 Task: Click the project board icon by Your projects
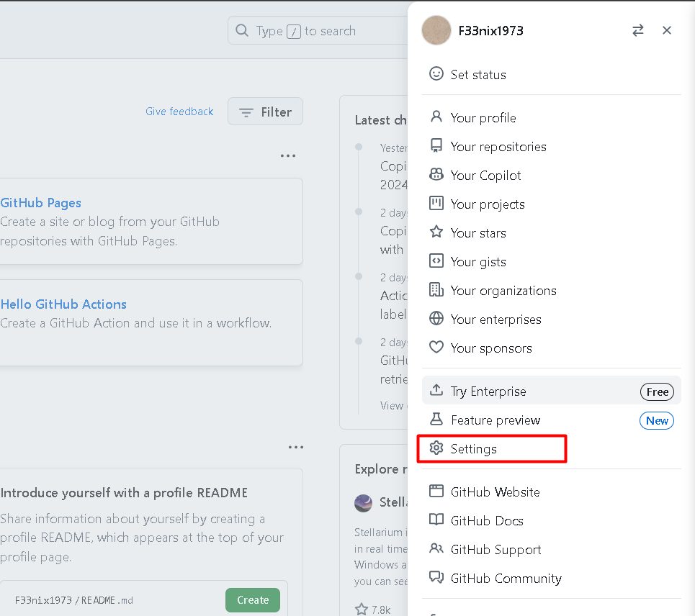click(436, 203)
